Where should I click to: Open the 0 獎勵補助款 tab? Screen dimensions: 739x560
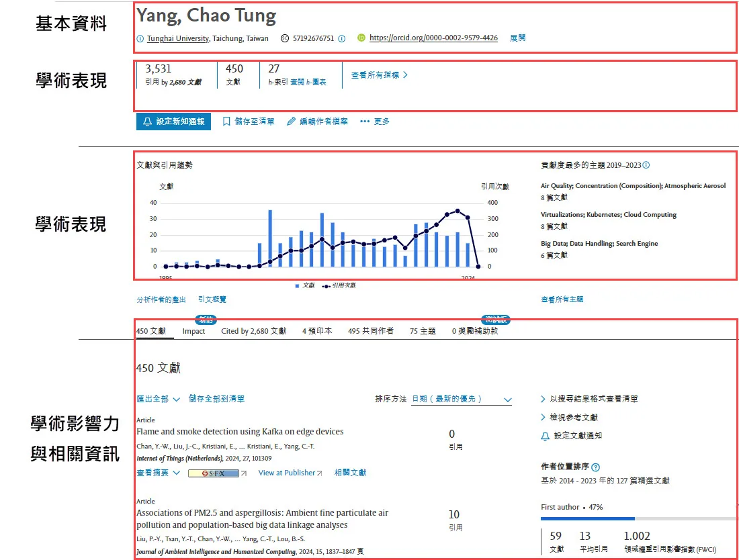475,331
